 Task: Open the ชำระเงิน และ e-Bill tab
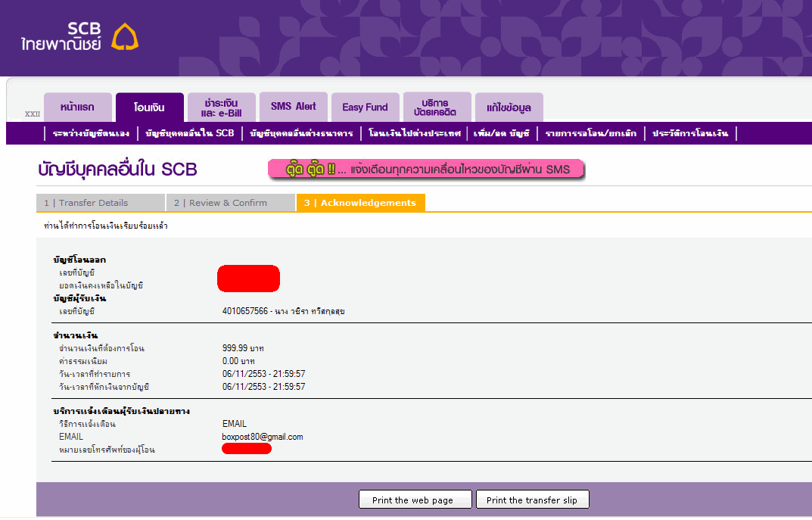click(222, 107)
